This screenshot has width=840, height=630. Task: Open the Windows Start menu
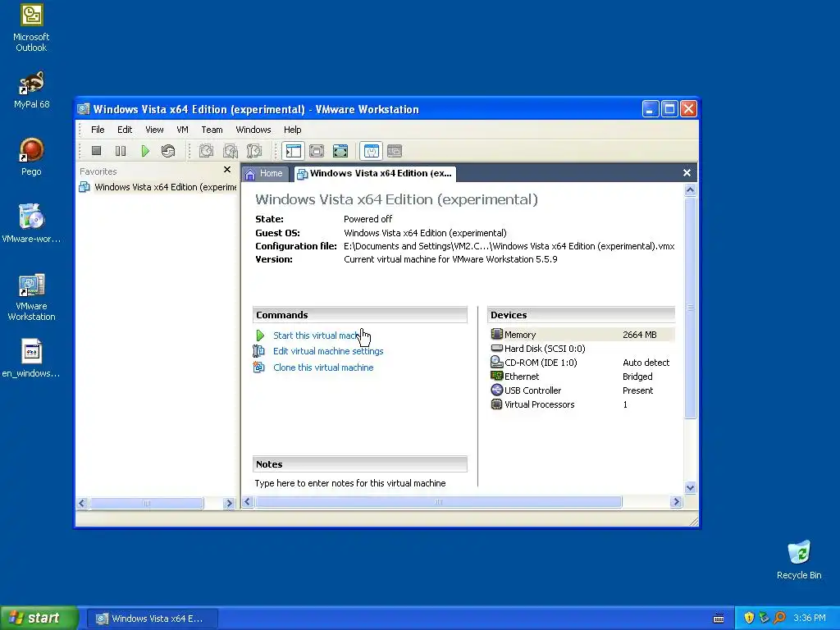point(39,619)
